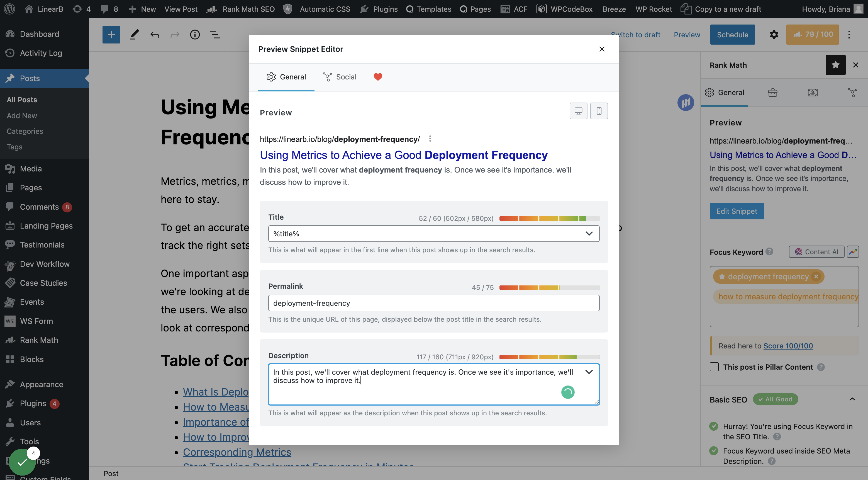Open Media in the admin sidebar
This screenshot has height=480, width=868.
click(31, 169)
